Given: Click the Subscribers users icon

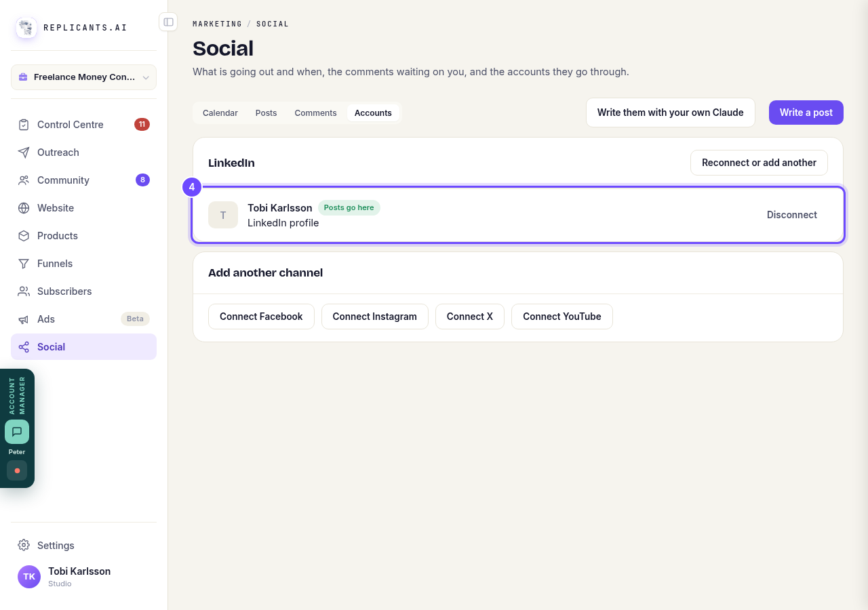Looking at the screenshot, I should (x=24, y=291).
